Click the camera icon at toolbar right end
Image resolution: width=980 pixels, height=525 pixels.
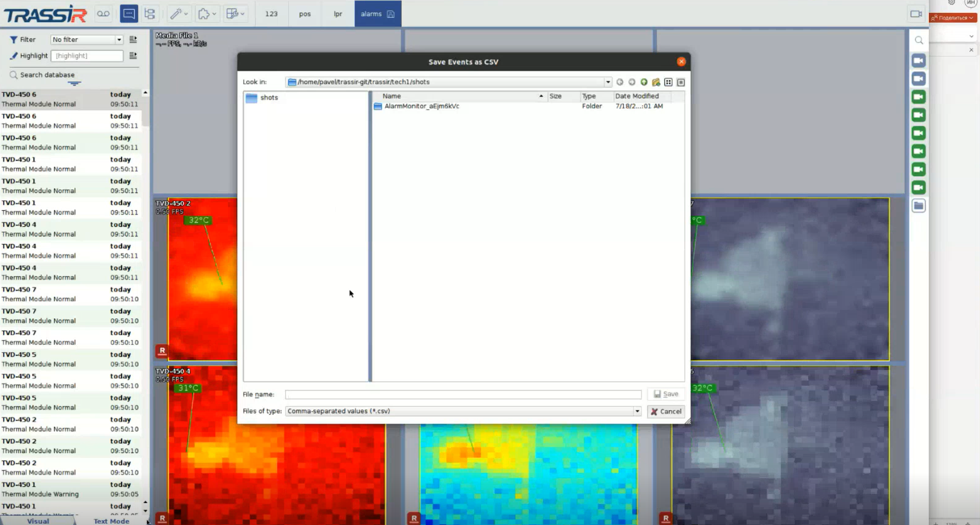tap(916, 14)
